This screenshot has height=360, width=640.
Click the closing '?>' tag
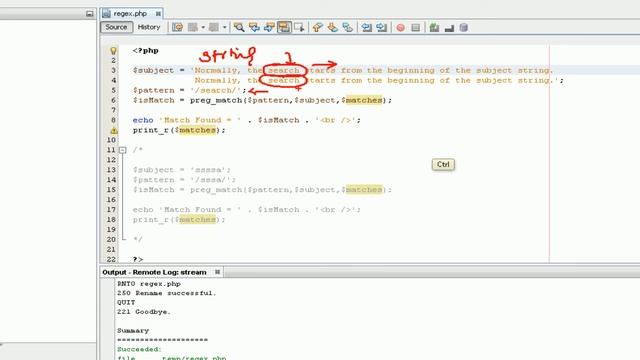pos(138,259)
